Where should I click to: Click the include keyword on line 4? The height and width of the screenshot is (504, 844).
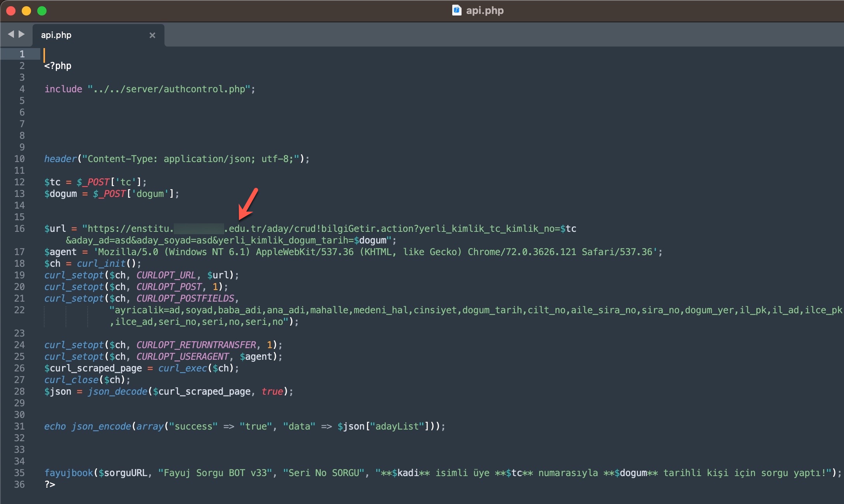[x=63, y=89]
